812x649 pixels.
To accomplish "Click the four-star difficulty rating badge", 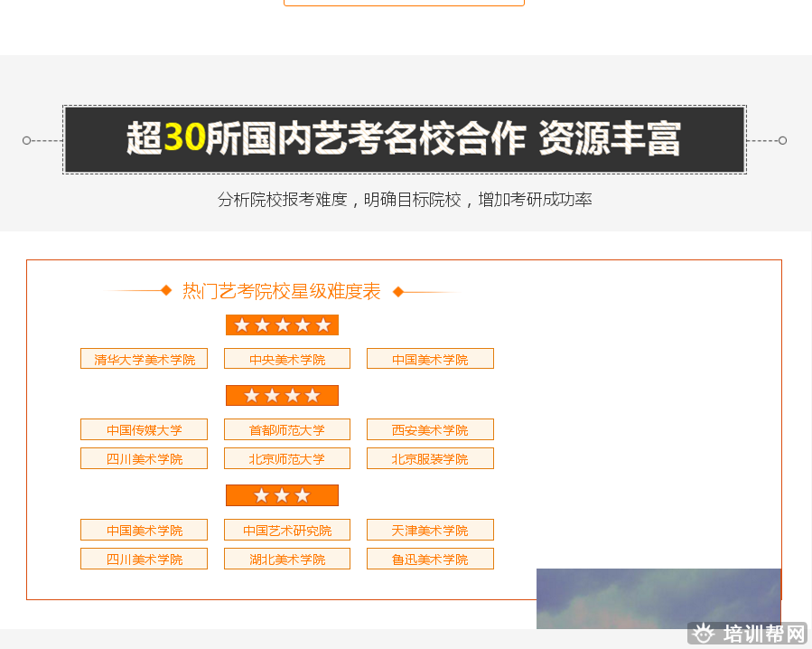I will pyautogui.click(x=282, y=396).
